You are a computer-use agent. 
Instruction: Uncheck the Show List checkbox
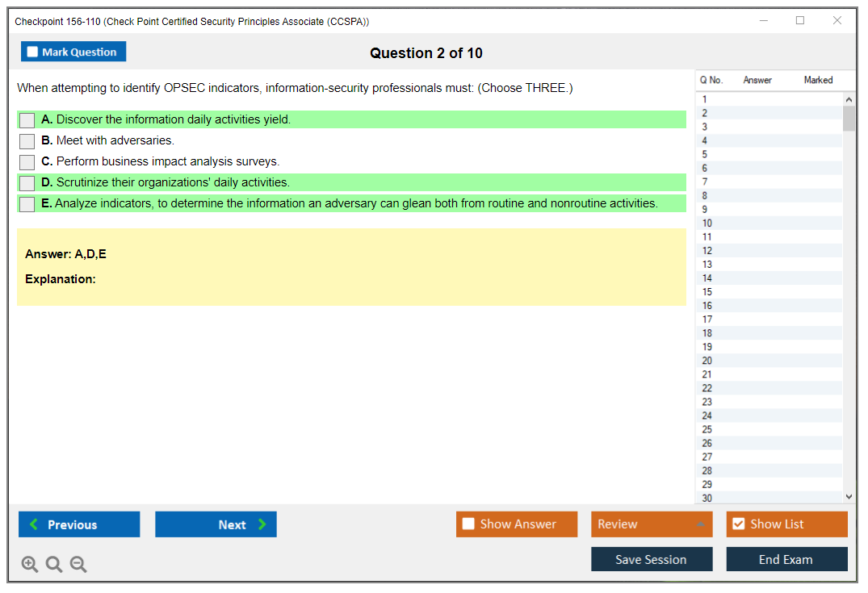click(x=738, y=524)
